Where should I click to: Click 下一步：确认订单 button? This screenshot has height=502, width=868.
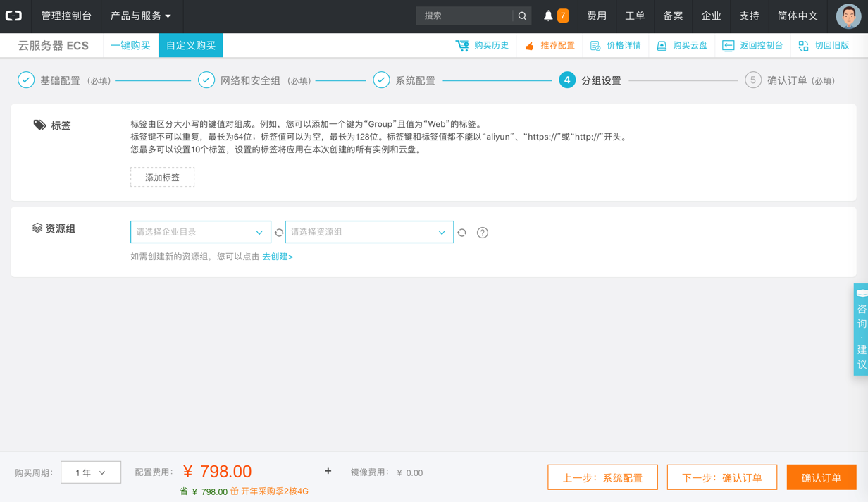coord(722,477)
